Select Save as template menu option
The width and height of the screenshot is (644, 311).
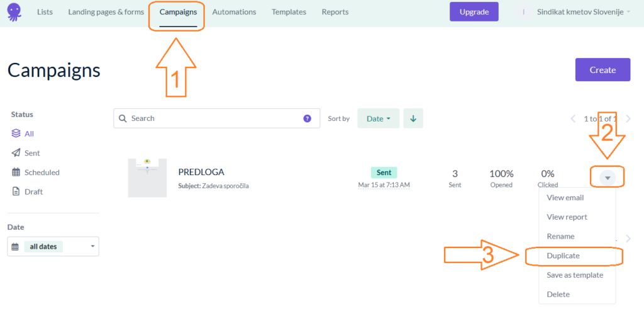click(575, 275)
